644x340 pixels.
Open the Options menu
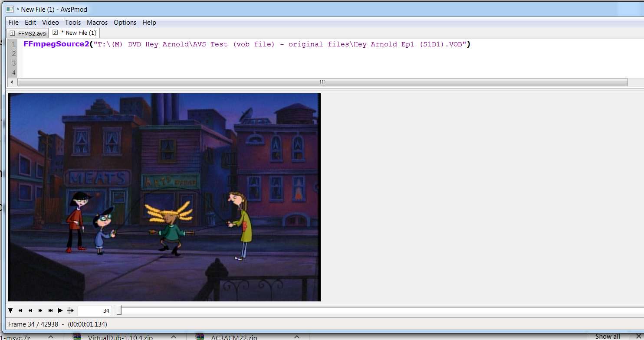point(125,23)
